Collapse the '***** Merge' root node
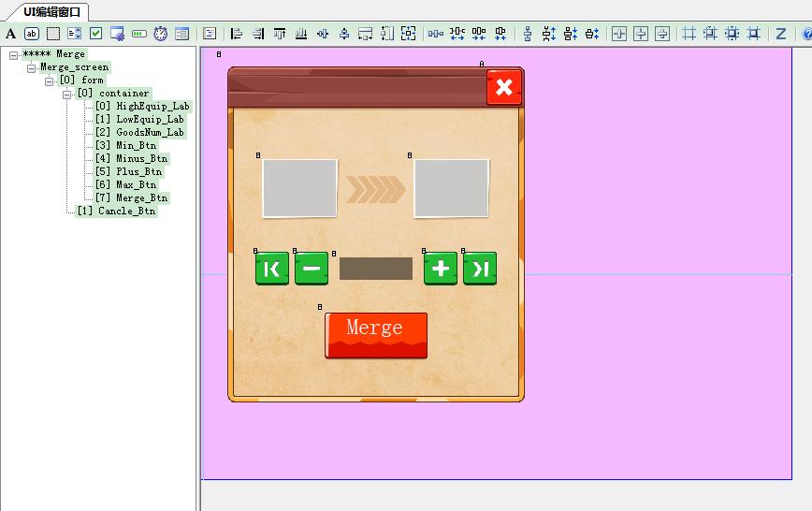 tap(13, 55)
